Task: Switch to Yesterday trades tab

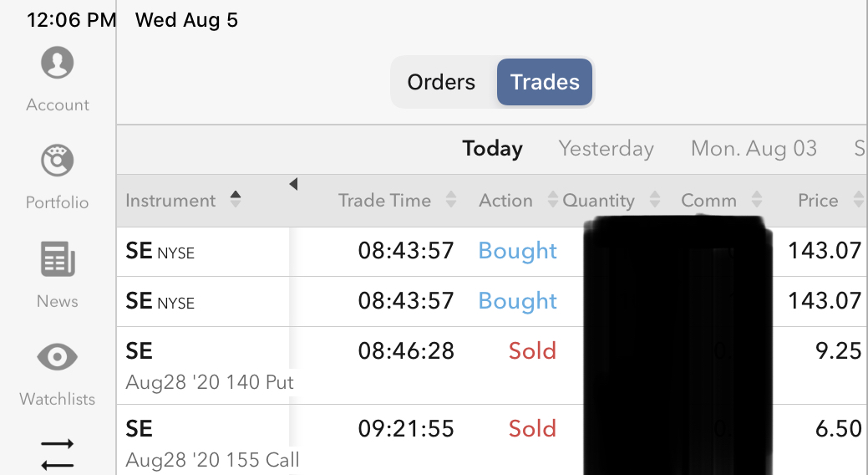Action: [x=606, y=149]
